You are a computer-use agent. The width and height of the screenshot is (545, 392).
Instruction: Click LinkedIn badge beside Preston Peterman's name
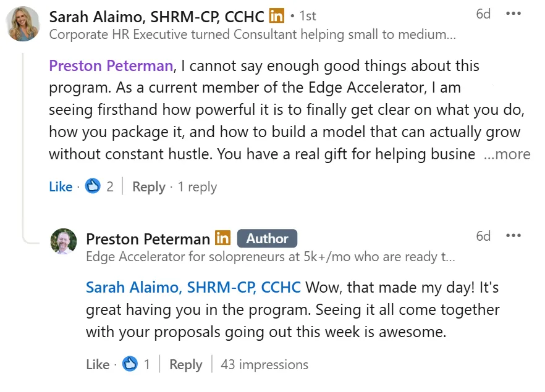tap(222, 238)
